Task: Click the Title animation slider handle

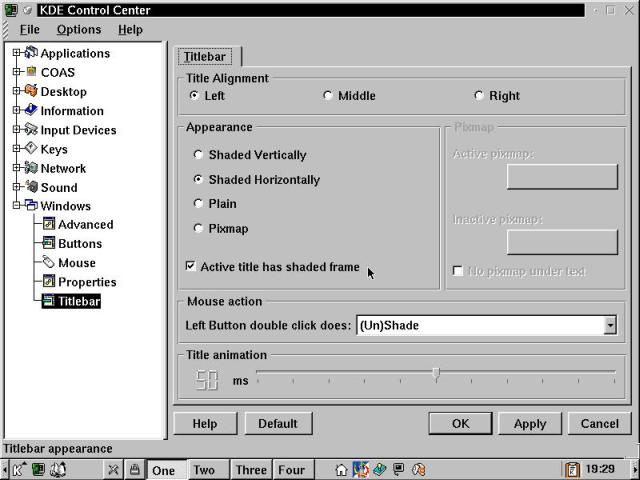Action: (x=436, y=374)
